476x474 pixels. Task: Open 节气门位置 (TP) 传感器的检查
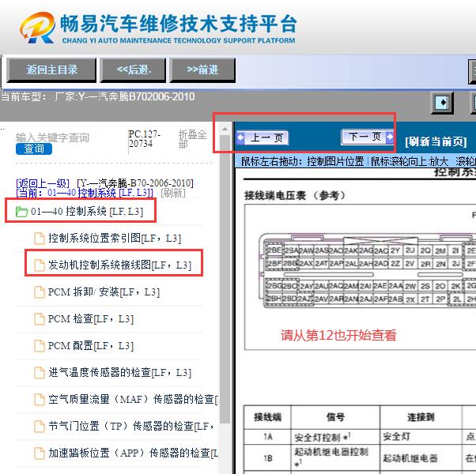(131, 427)
